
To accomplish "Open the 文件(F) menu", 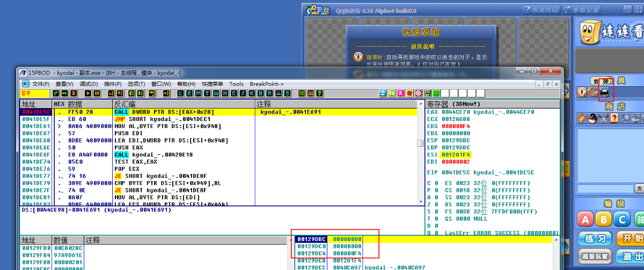I will 41,84.
